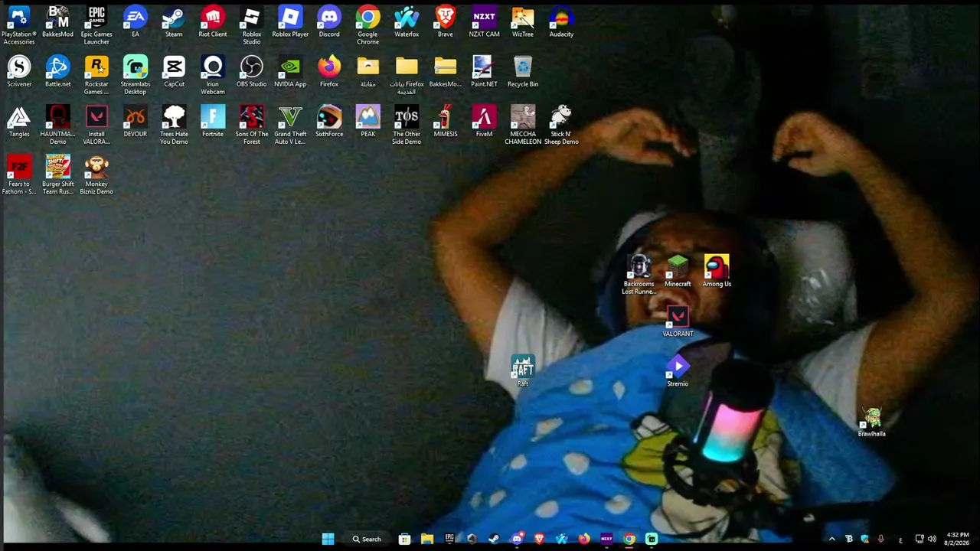Image resolution: width=980 pixels, height=551 pixels.
Task: Select FiveM desktop icon
Action: pos(484,122)
